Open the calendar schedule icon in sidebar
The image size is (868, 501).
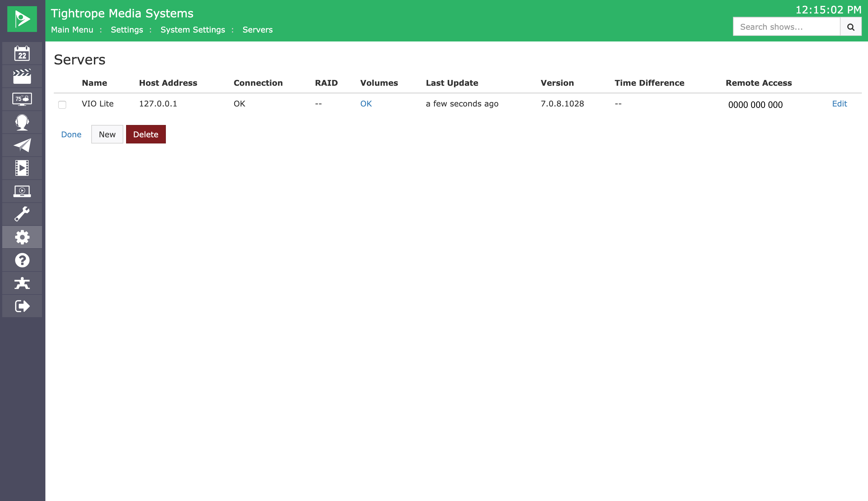click(x=22, y=53)
